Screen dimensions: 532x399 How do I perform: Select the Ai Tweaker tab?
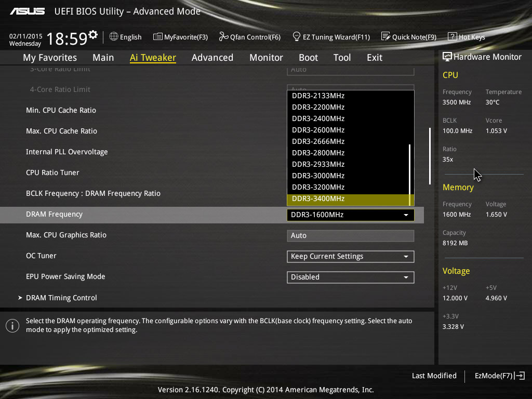pos(153,57)
